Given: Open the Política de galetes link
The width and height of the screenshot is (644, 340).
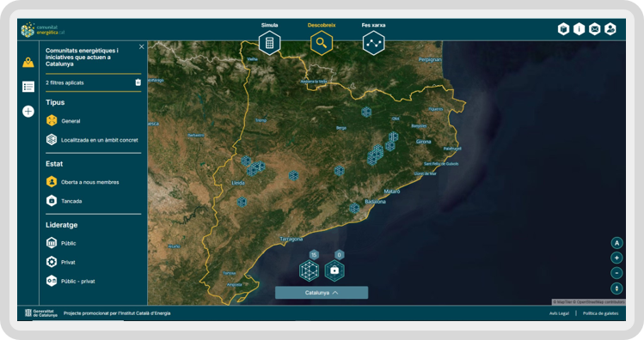Looking at the screenshot, I should pyautogui.click(x=600, y=313).
